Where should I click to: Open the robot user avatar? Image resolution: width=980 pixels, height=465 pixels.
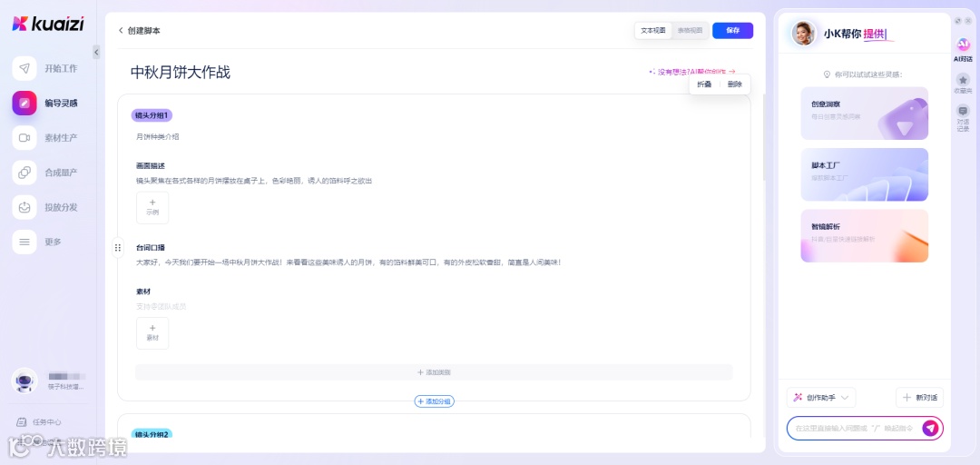click(24, 381)
